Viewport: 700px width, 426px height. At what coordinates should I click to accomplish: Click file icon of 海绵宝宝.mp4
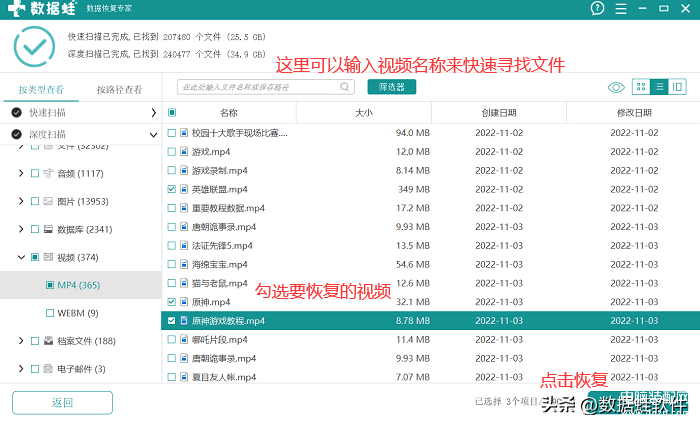click(x=184, y=264)
